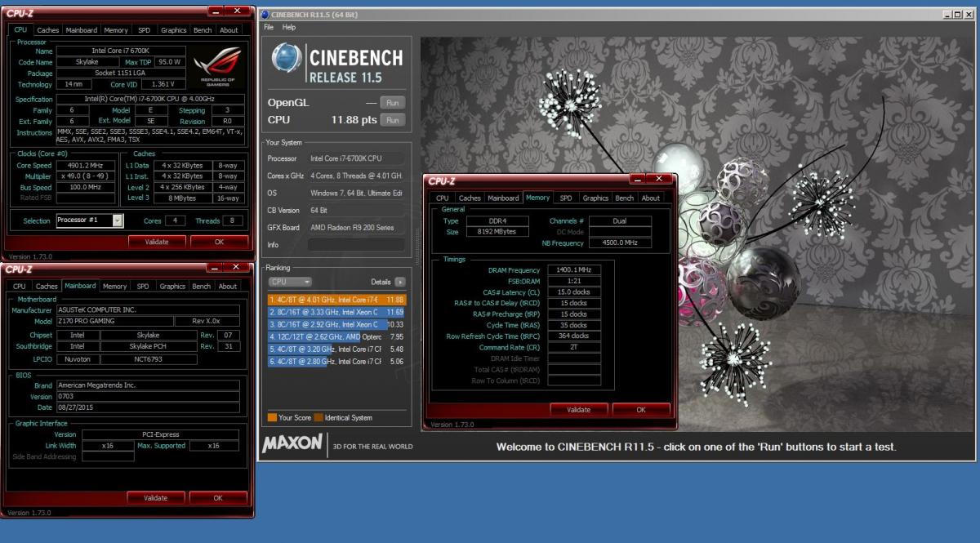Click the mainboard model Z170 PRO GAMING

115,322
